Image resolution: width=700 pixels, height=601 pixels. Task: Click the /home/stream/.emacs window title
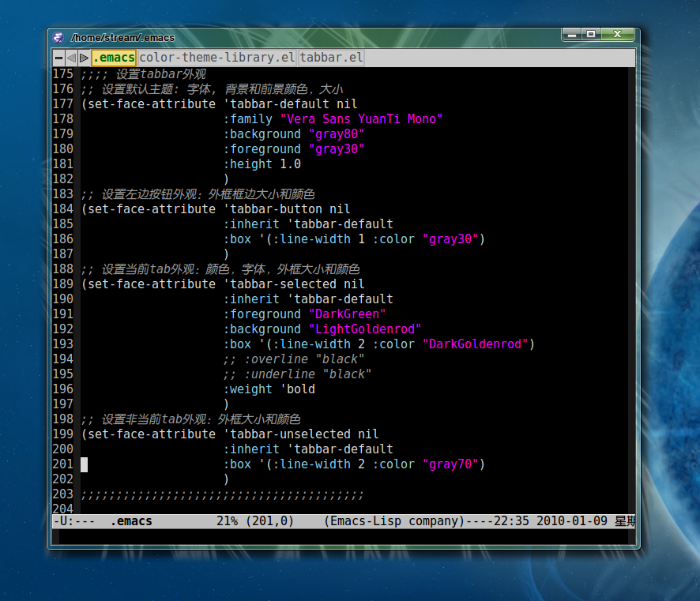tap(122, 37)
